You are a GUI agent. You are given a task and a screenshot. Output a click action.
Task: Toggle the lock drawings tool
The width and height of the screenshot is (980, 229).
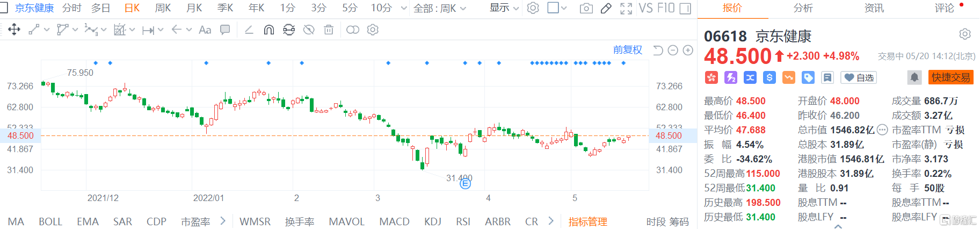[x=289, y=30]
